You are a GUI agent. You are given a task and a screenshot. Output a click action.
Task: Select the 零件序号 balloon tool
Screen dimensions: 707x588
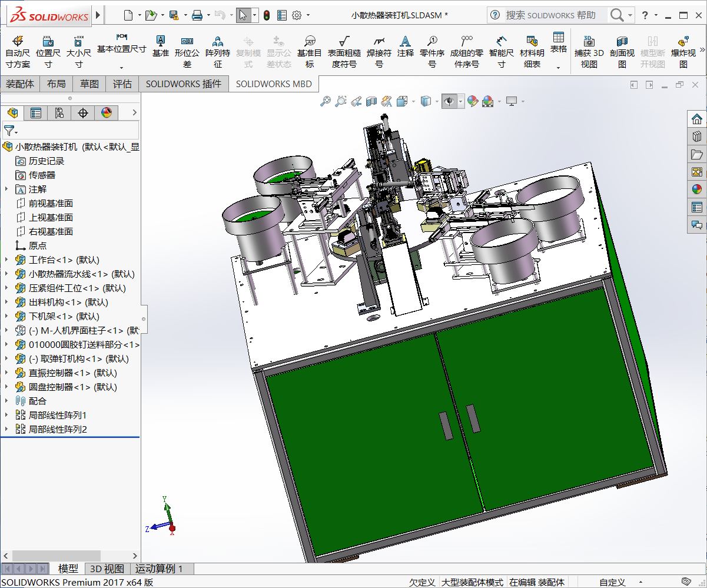(x=432, y=51)
